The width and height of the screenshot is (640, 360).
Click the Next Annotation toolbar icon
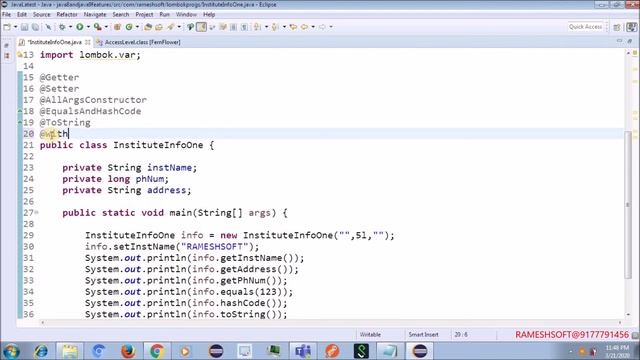pos(257,27)
